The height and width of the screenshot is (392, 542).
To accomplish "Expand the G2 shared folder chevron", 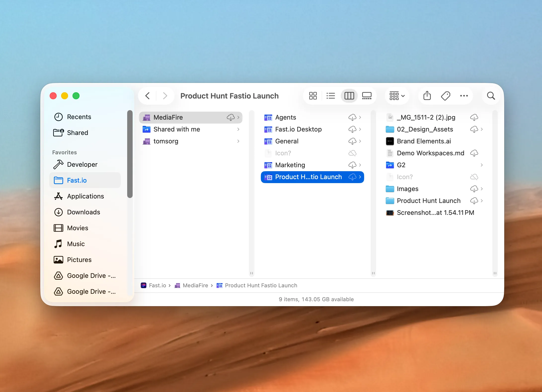I will click(482, 165).
